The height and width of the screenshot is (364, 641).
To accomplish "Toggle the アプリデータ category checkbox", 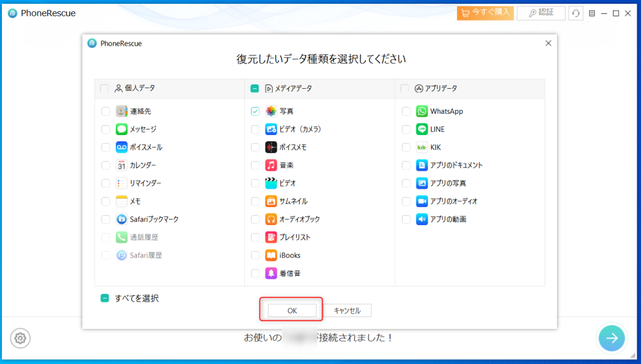I will click(x=405, y=88).
